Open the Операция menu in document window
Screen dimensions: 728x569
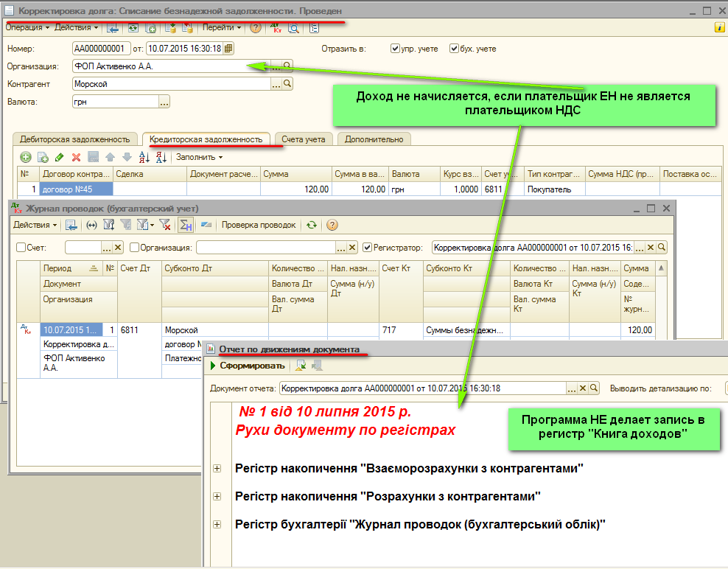[x=27, y=27]
